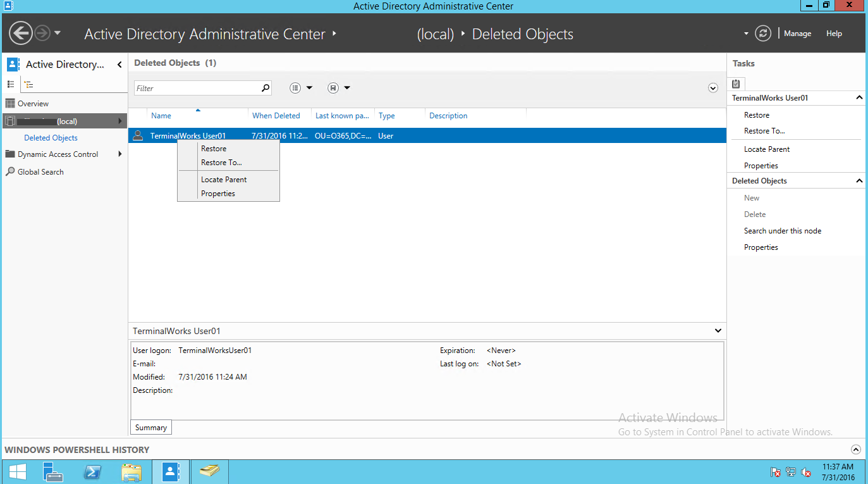Screen dimensions: 868x484
Task: Open the Help menu
Action: click(x=834, y=34)
